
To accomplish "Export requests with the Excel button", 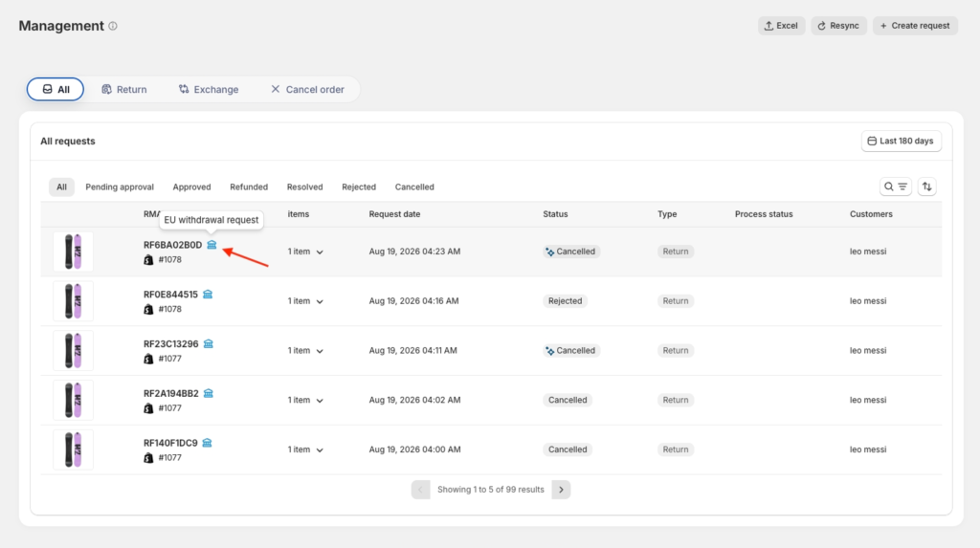I will coord(781,26).
